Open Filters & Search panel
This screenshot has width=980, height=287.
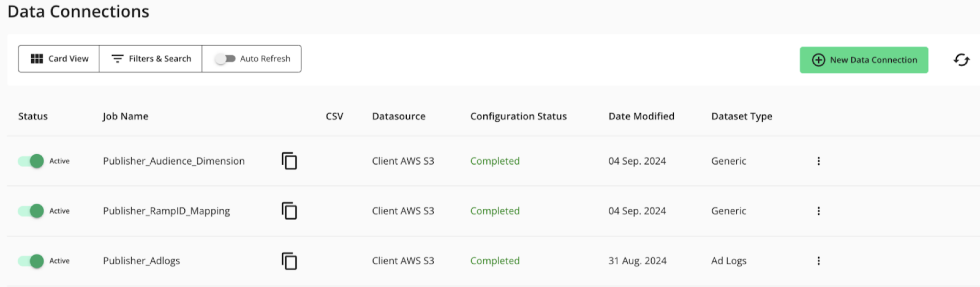click(151, 58)
